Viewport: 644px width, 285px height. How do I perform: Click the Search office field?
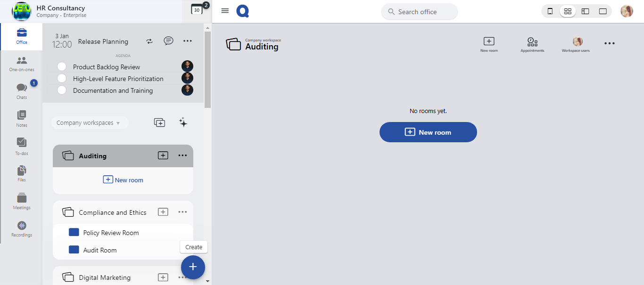pyautogui.click(x=419, y=12)
